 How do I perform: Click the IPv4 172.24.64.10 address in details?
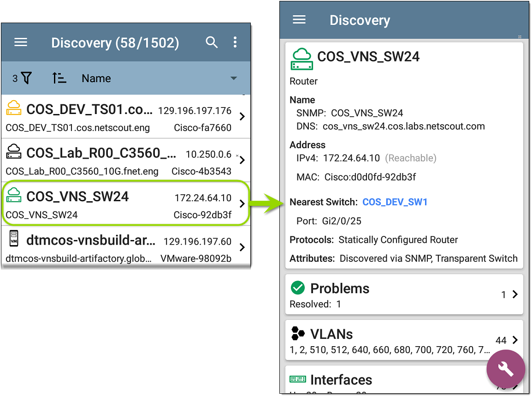tap(351, 158)
